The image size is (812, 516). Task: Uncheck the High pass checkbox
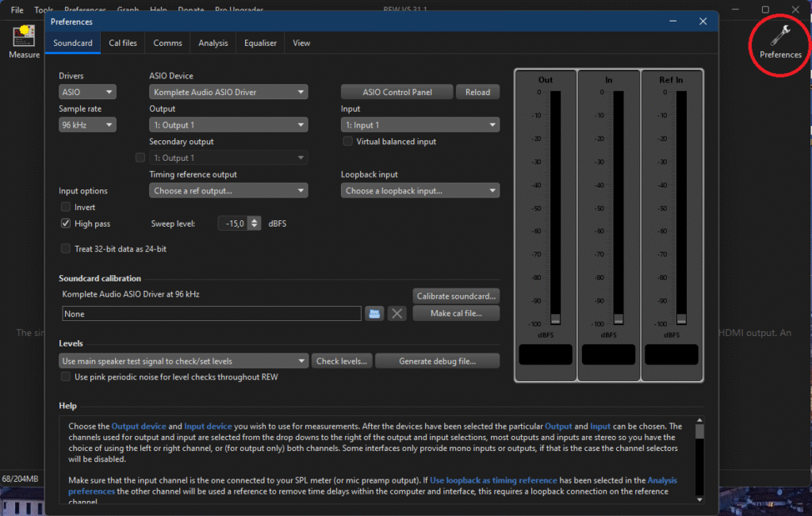coord(67,224)
